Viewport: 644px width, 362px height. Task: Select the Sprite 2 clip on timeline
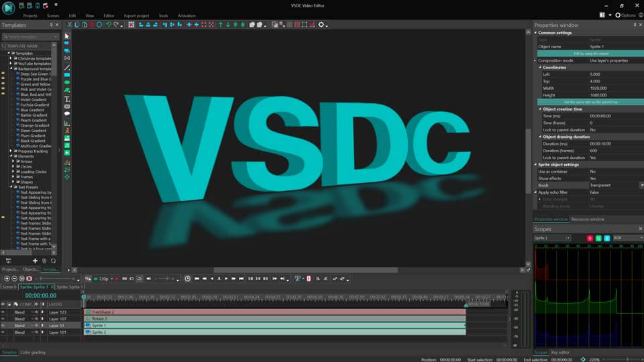point(275,332)
